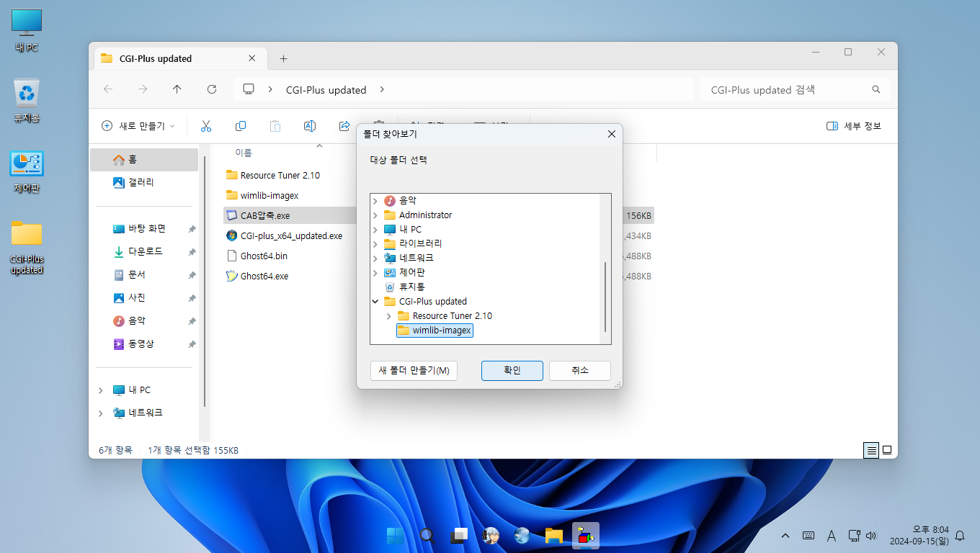Expand 내 PC in Explorer navigation pane
This screenshot has height=553, width=980.
click(x=100, y=390)
